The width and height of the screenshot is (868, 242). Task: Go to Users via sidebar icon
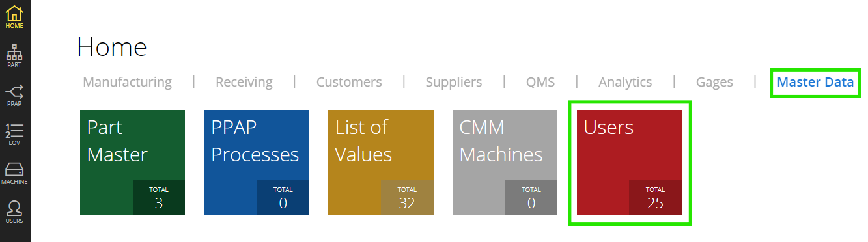[14, 212]
